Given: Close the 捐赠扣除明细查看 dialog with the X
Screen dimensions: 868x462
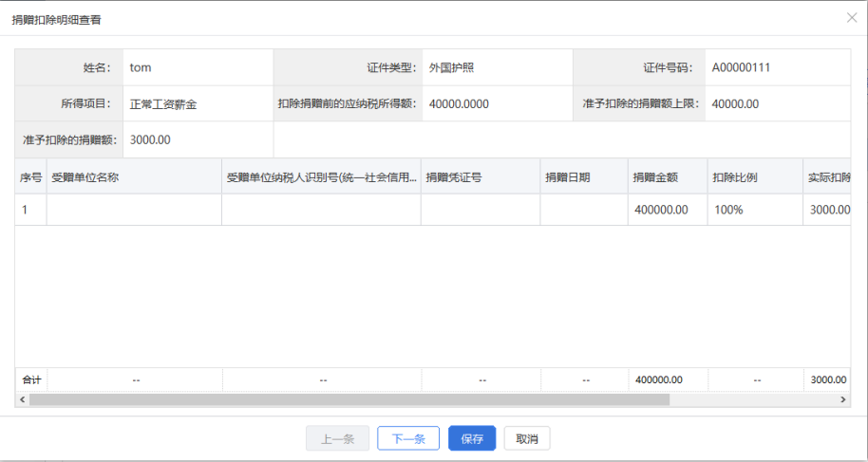Looking at the screenshot, I should (x=852, y=18).
